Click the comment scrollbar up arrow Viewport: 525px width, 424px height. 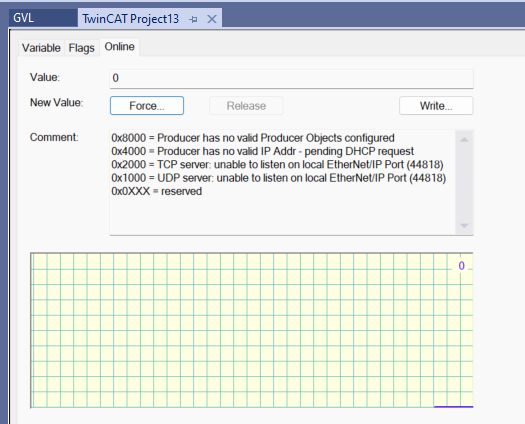click(x=464, y=139)
